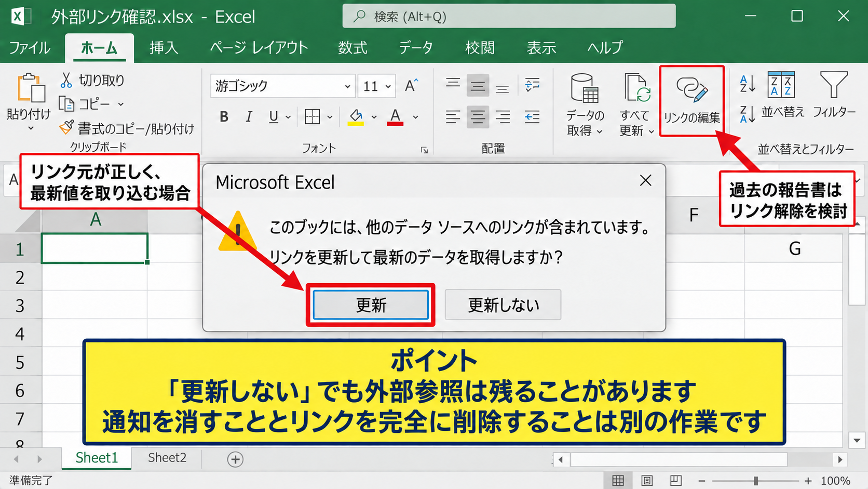Switch to Sheet1 tab

click(x=97, y=458)
